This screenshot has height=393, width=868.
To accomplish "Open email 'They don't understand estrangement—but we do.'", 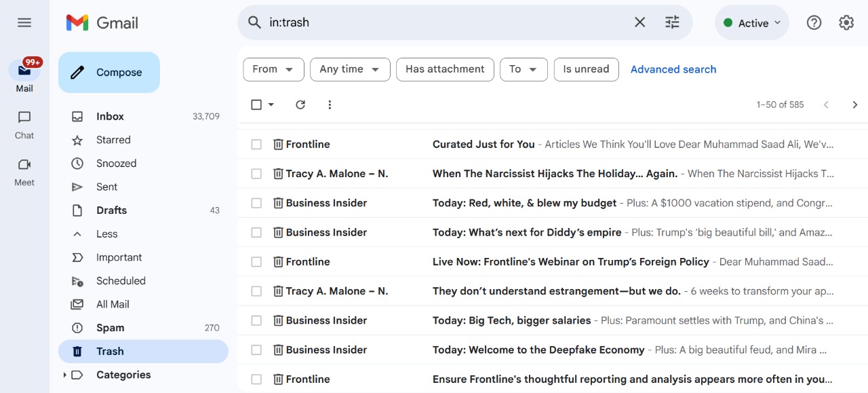I will [x=553, y=291].
